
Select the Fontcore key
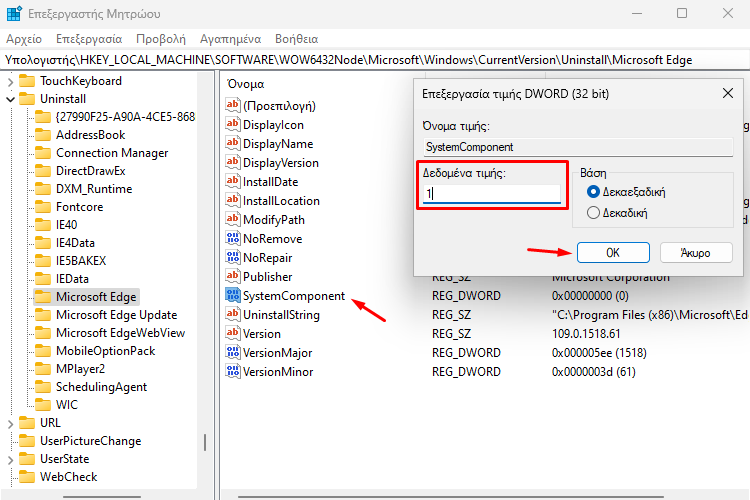(x=79, y=207)
